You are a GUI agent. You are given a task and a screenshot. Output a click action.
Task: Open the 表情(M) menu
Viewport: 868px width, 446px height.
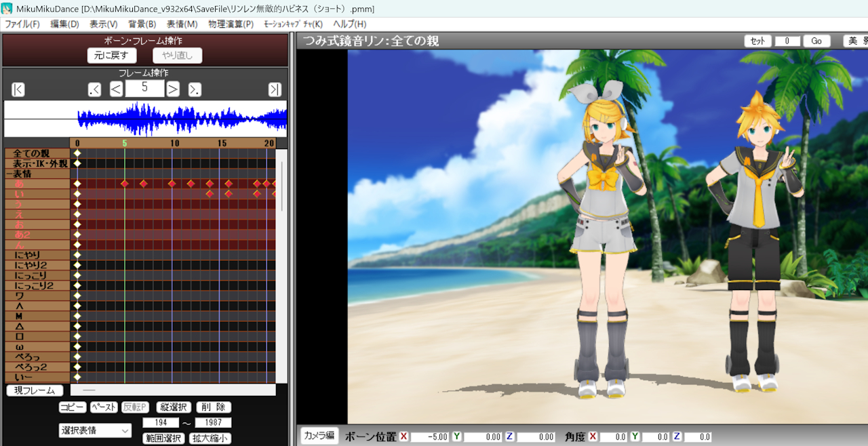(182, 24)
